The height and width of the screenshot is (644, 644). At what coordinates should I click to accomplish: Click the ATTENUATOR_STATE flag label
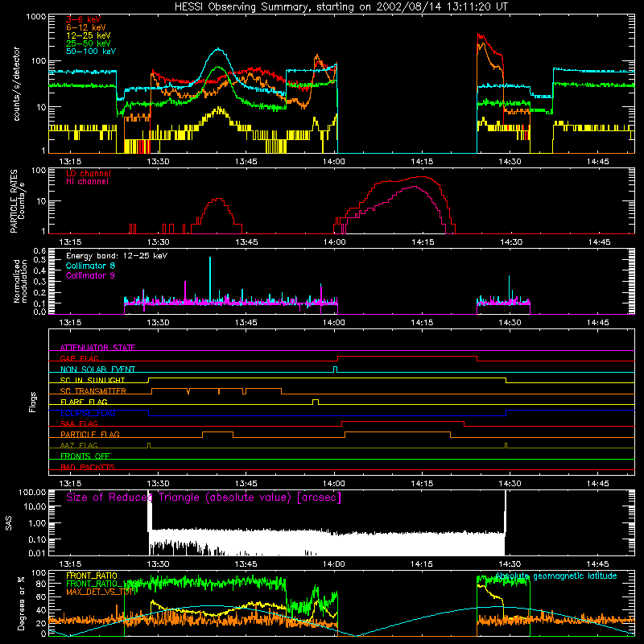97,348
